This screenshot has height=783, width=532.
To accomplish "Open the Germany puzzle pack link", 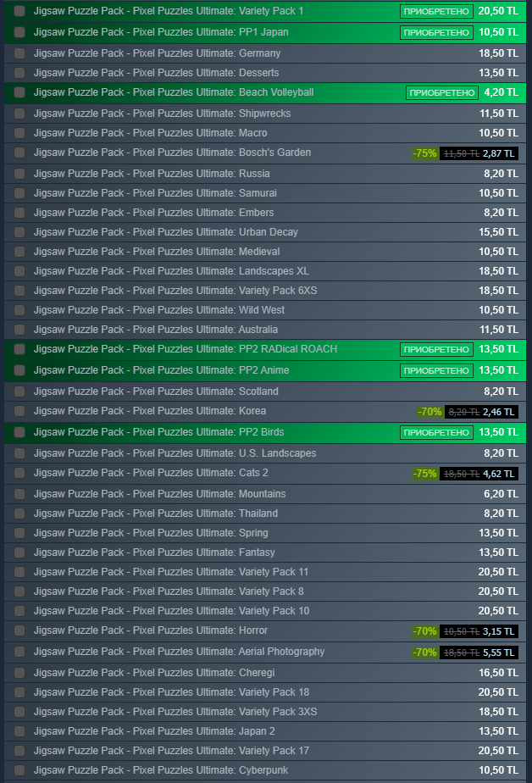I will [x=158, y=53].
